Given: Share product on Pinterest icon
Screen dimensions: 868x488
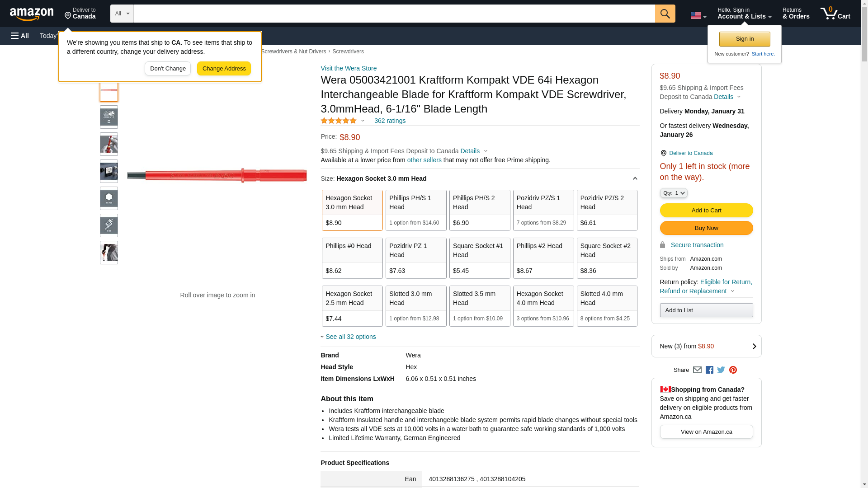Looking at the screenshot, I should [733, 370].
